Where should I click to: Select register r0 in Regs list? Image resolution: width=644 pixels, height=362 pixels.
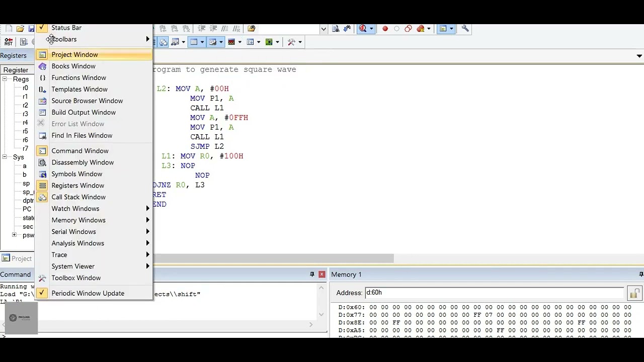coord(25,88)
